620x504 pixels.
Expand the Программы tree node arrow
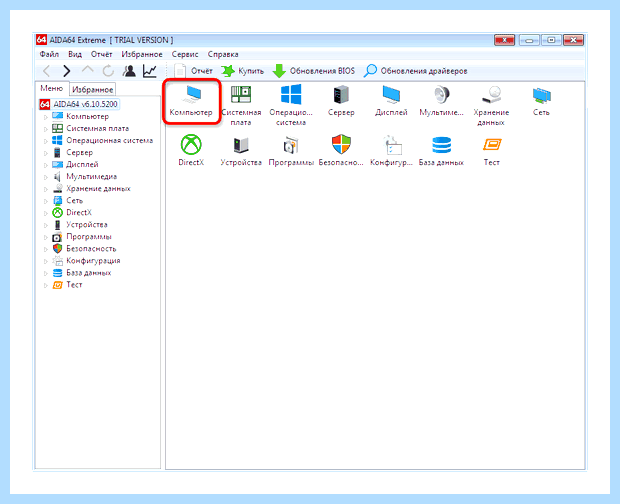pos(46,238)
